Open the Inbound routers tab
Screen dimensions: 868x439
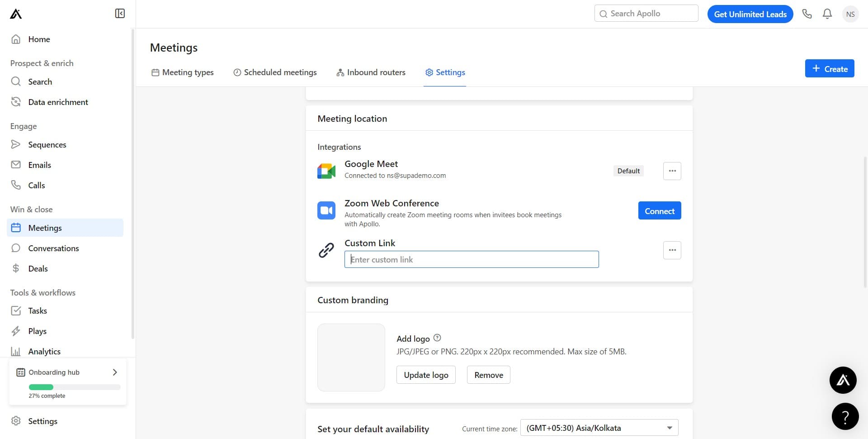(371, 72)
